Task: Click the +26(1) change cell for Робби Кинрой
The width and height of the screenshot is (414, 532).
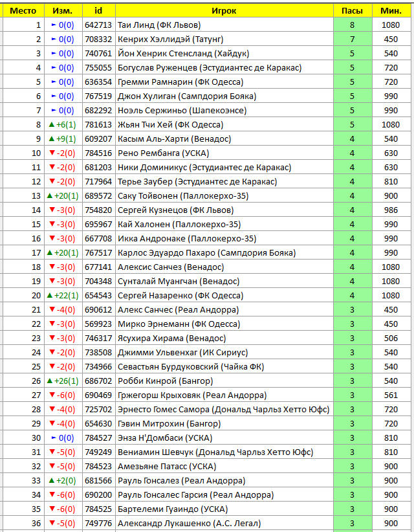Action: tap(63, 381)
